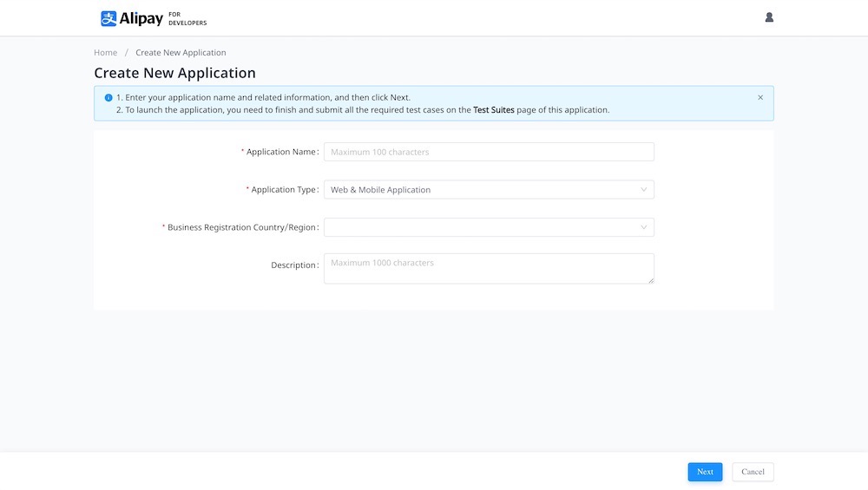Image resolution: width=868 pixels, height=490 pixels.
Task: Click the Description textarea resize handle
Action: pyautogui.click(x=650, y=280)
